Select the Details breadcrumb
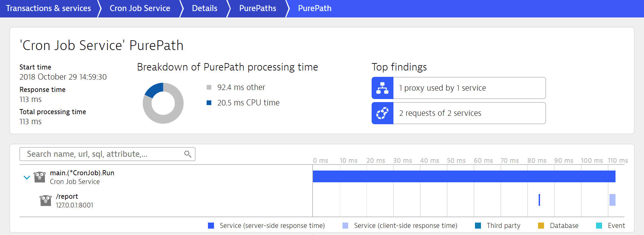644x235 pixels. pos(205,8)
